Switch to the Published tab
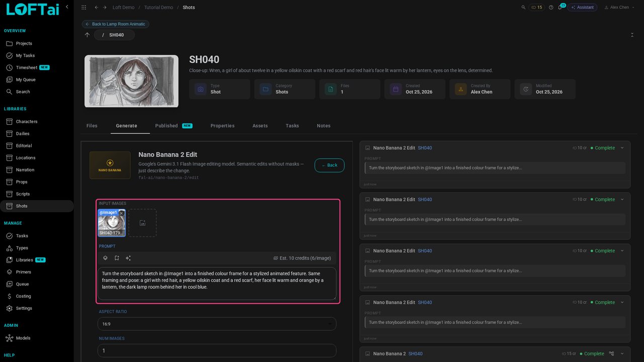The width and height of the screenshot is (644, 362). (x=174, y=126)
